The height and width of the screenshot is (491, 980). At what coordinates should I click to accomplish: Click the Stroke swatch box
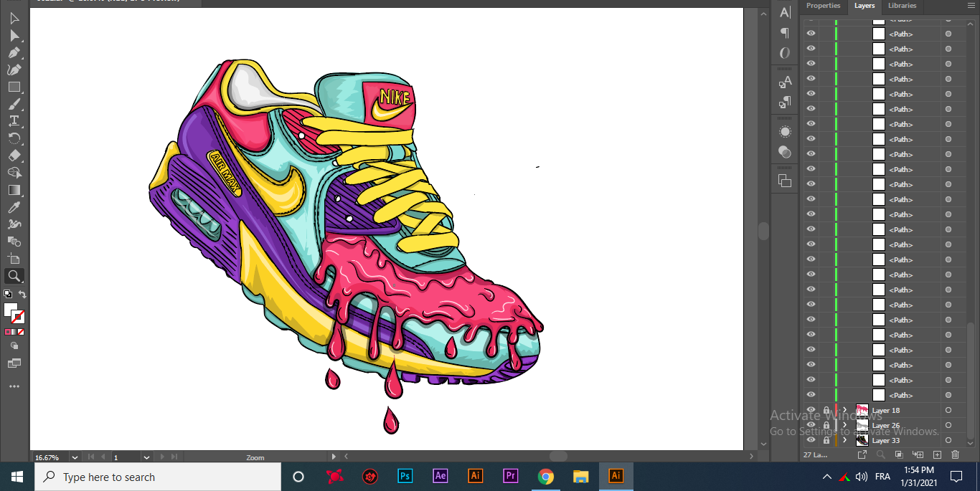click(18, 317)
